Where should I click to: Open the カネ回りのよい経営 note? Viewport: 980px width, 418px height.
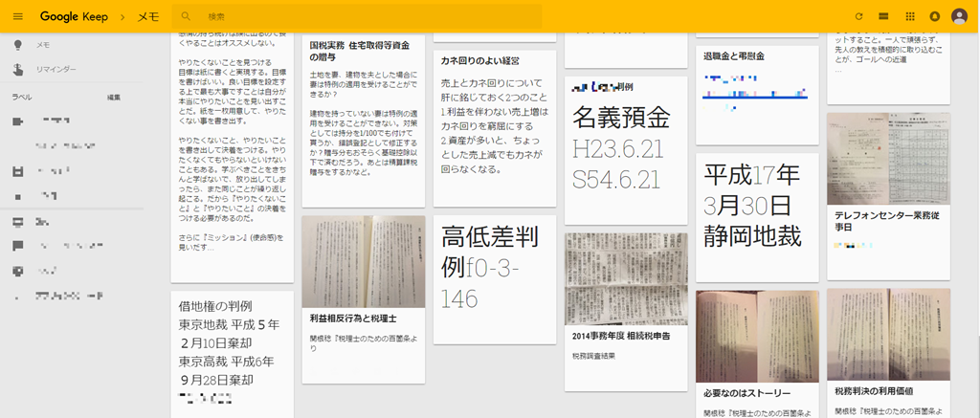(x=495, y=128)
